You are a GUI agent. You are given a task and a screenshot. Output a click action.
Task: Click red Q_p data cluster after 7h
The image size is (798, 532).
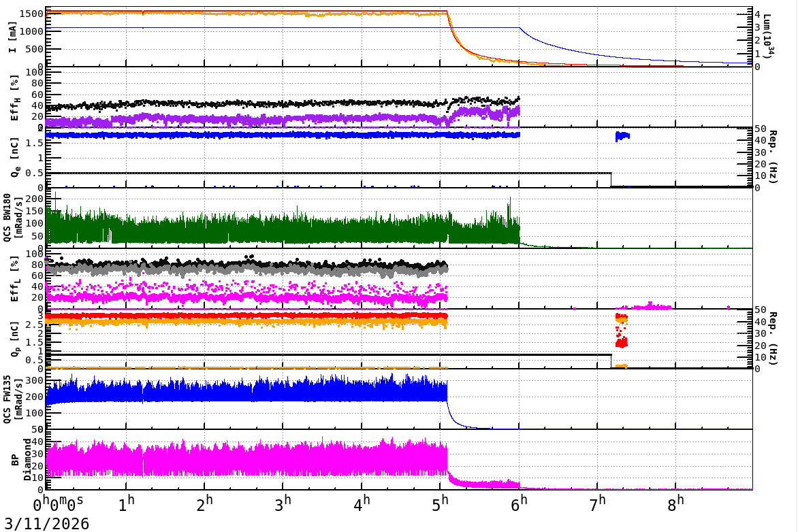622,342
